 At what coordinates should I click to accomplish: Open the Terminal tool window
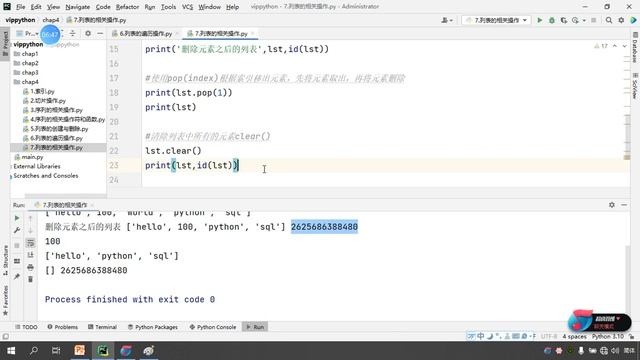coord(102,327)
